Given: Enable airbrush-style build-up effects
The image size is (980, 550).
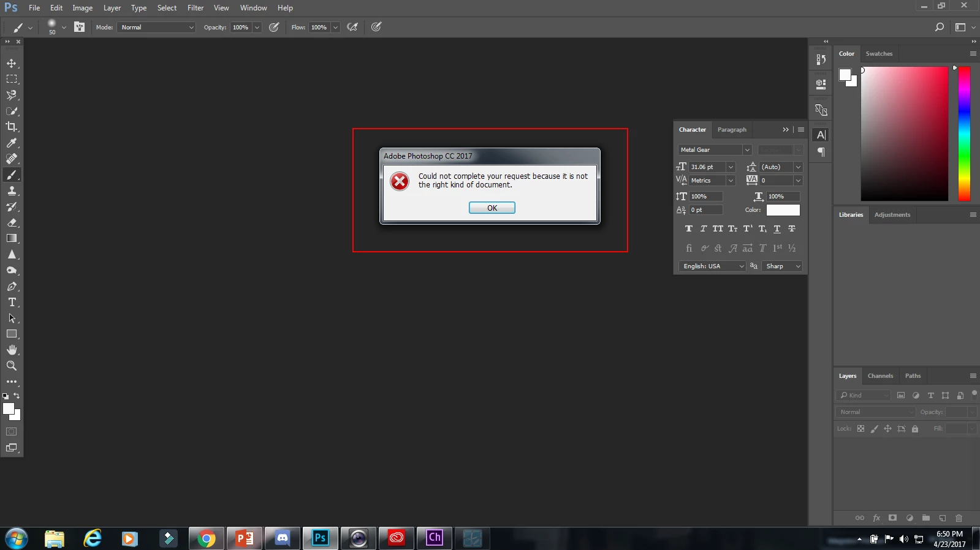Looking at the screenshot, I should [x=352, y=27].
